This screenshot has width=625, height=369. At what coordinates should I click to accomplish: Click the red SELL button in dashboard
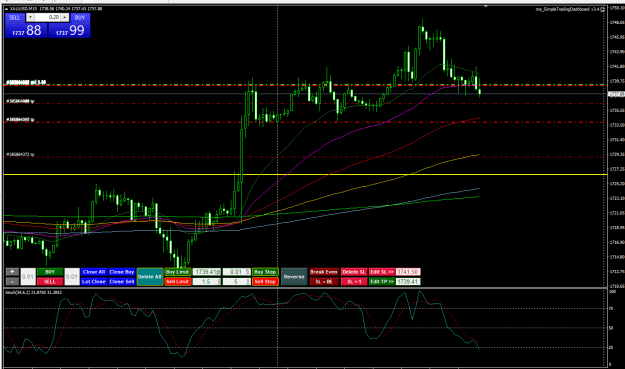pyautogui.click(x=50, y=281)
